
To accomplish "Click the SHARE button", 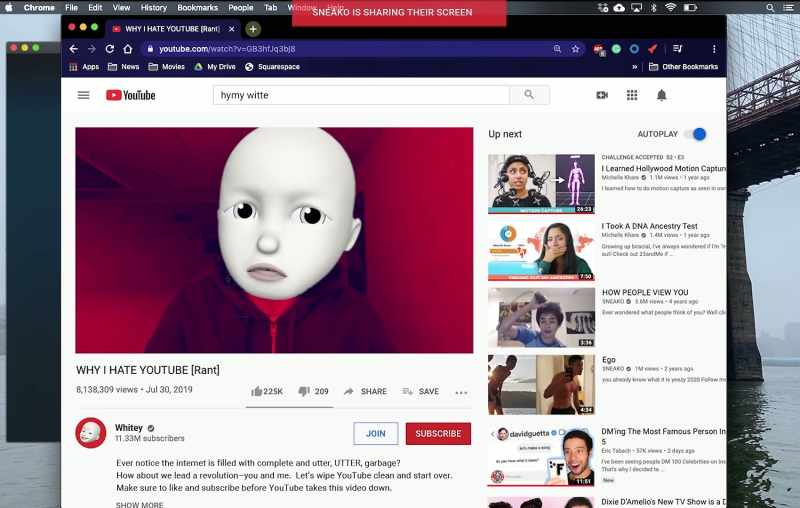I will (x=366, y=391).
